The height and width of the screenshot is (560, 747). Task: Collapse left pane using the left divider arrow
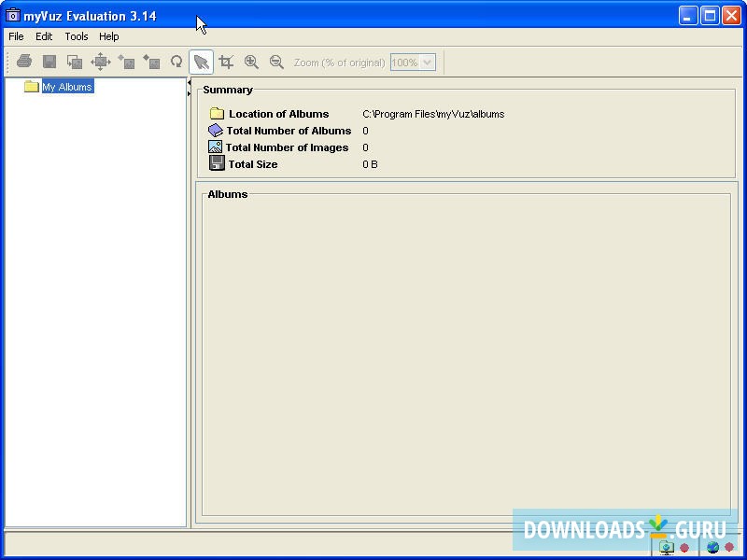tap(190, 83)
